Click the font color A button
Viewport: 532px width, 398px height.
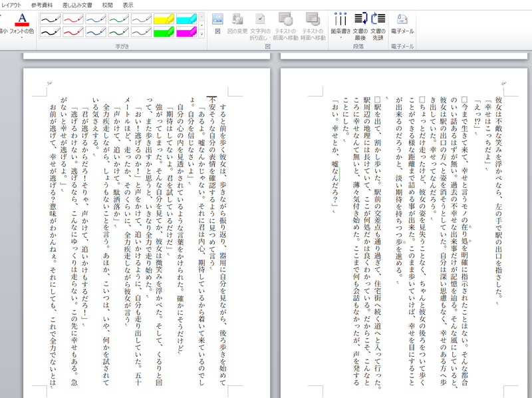(x=22, y=18)
